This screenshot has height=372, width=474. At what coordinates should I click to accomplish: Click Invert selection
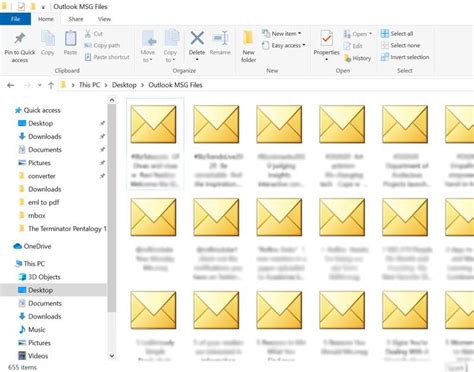[405, 57]
